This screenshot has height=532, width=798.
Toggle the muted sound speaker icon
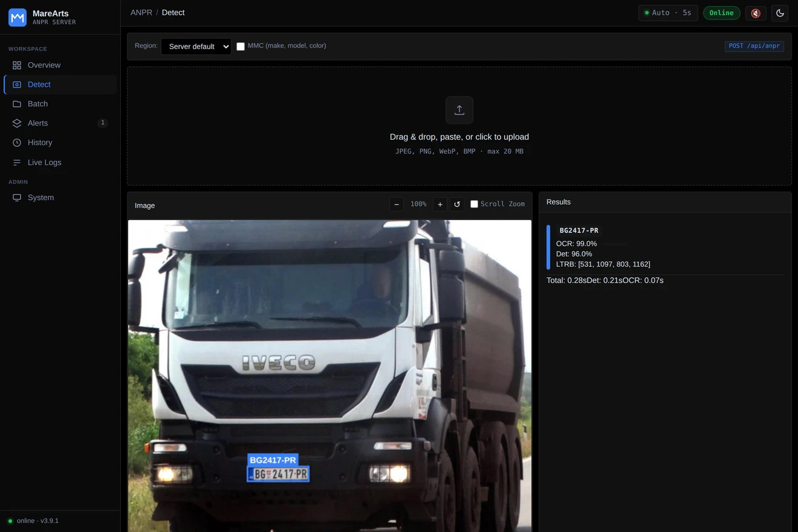pyautogui.click(x=756, y=13)
